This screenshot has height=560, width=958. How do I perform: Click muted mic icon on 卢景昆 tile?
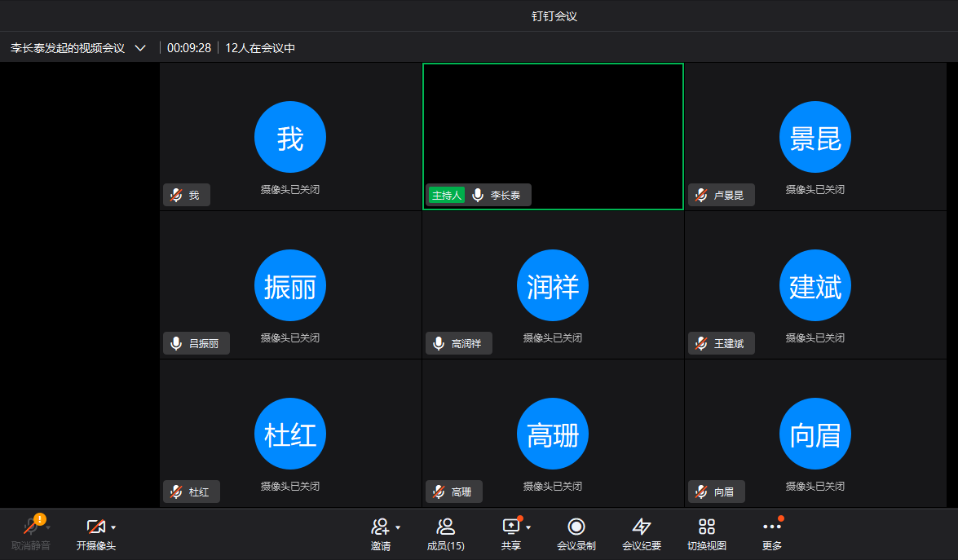[701, 195]
